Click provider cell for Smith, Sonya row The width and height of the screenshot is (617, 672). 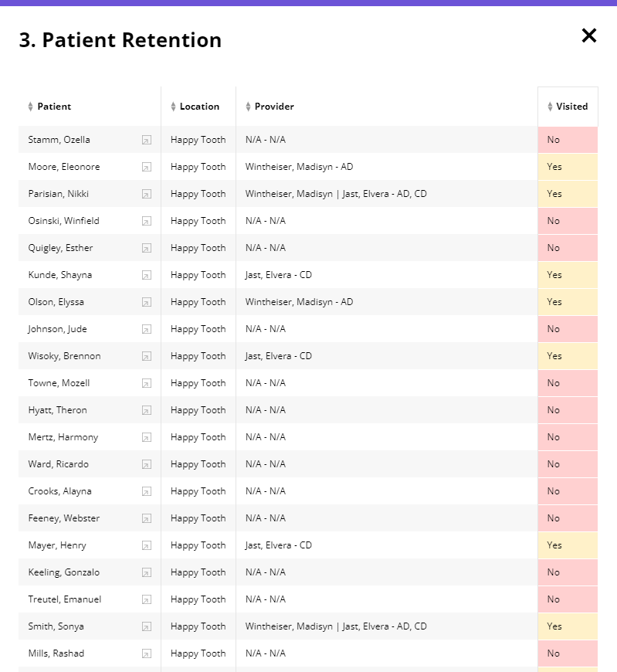click(336, 626)
